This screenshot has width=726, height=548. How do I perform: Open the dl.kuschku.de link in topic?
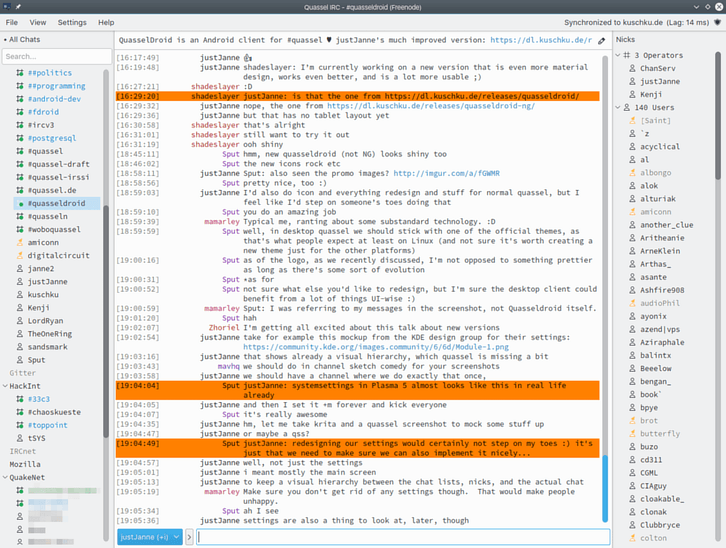541,40
